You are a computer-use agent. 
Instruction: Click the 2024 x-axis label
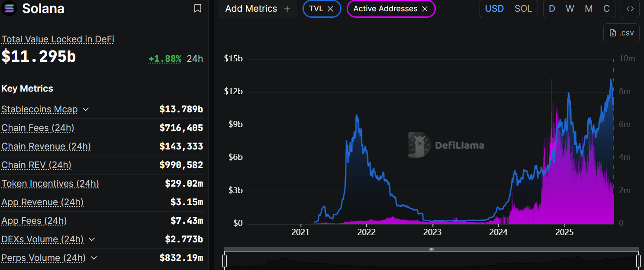(499, 232)
